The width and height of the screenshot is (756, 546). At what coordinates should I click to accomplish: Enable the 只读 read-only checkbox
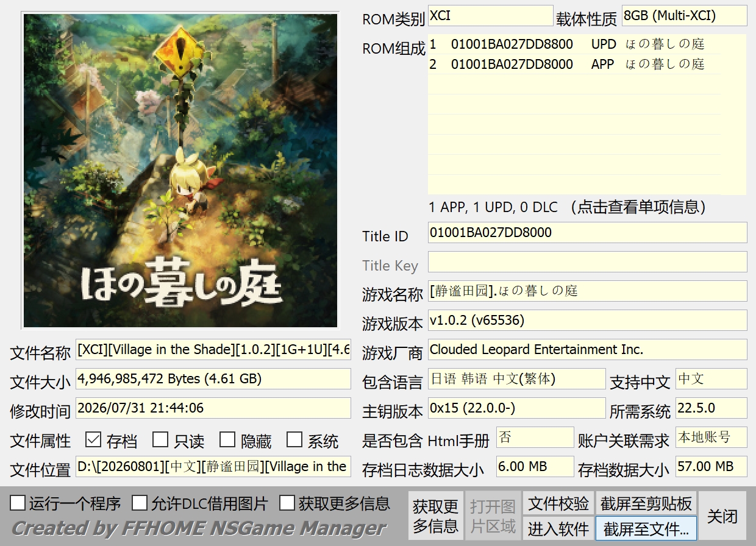[160, 439]
